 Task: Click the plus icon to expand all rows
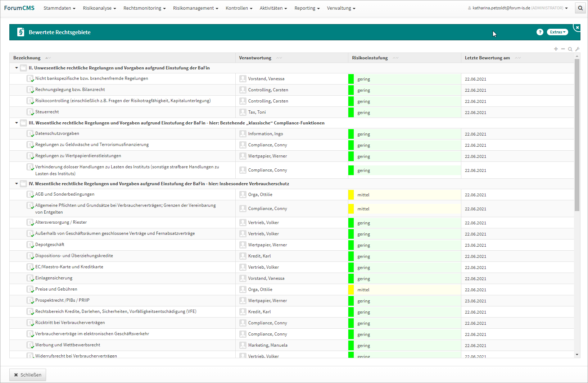(556, 49)
